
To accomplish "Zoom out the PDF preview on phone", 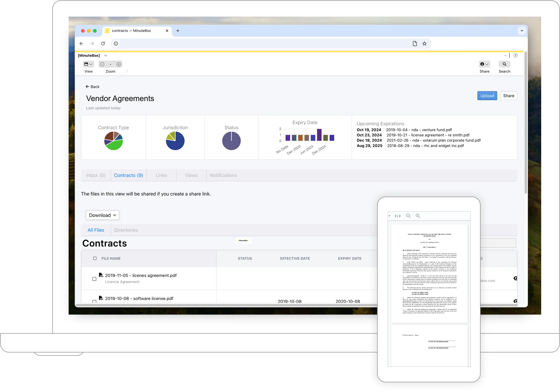I will point(408,216).
